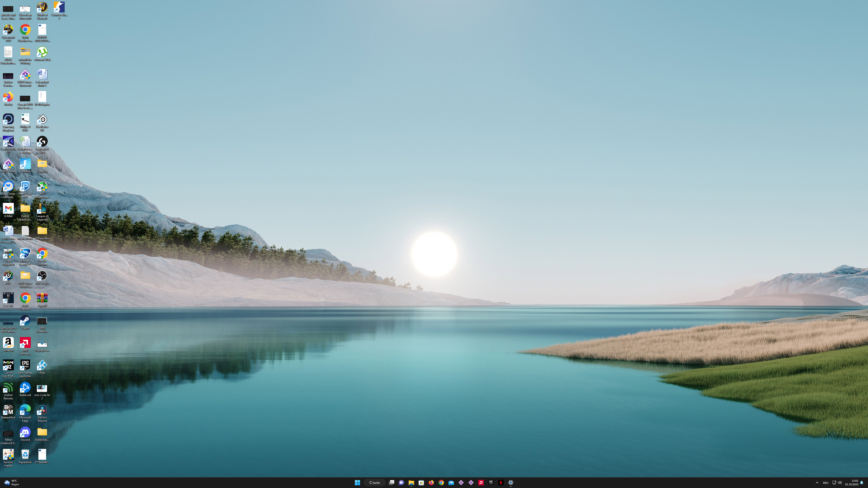This screenshot has height=488, width=868.
Task: Open the volume speaker icon in tray
Action: 840,483
